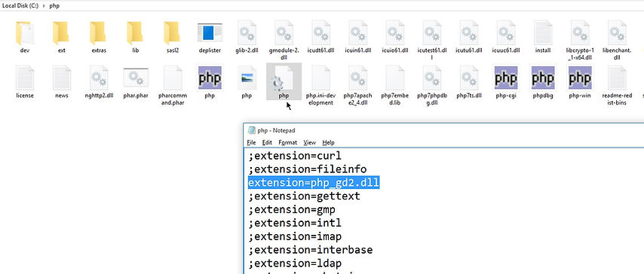
Task: Select the php7apache2_4.dll file
Action: (x=357, y=86)
